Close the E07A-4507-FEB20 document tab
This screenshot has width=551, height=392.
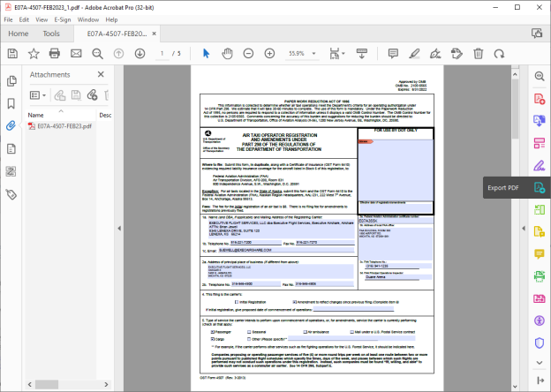tap(154, 34)
